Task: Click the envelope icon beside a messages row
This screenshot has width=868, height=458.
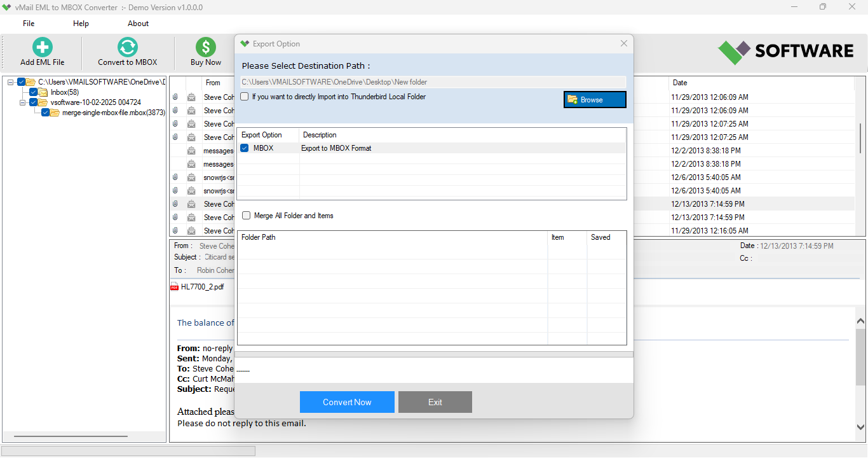Action: click(192, 150)
